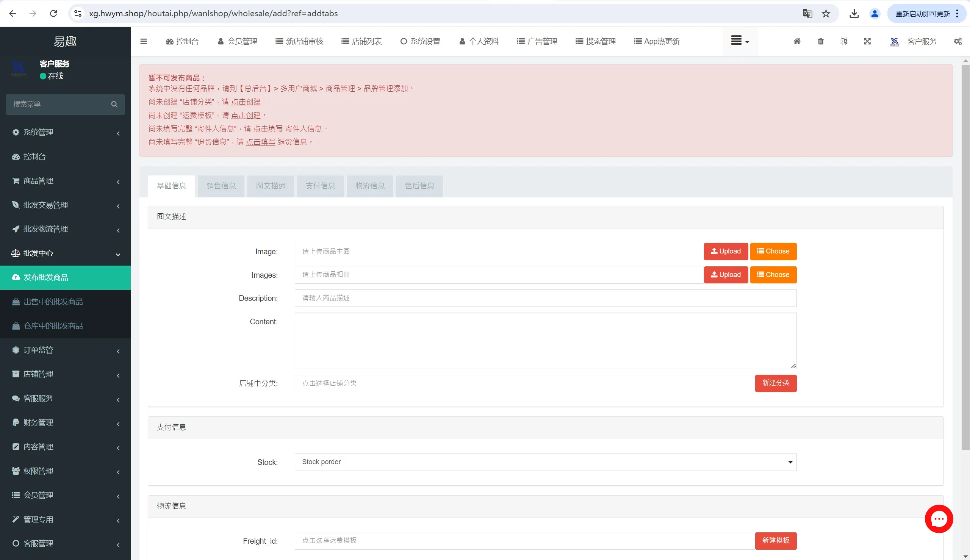This screenshot has height=560, width=970.
Task: Click the hamburger sidebar toggle icon
Action: pos(144,41)
